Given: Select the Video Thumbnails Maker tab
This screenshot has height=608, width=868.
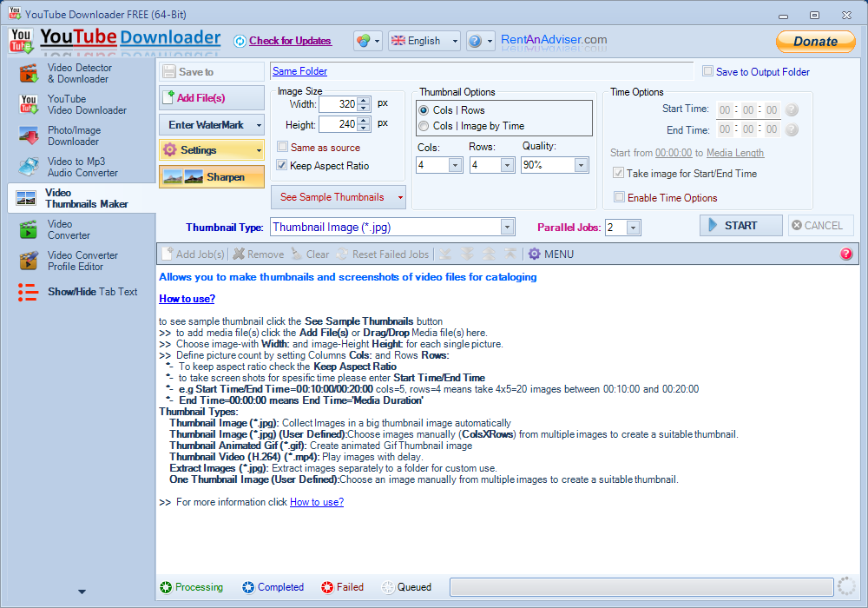Looking at the screenshot, I should click(x=82, y=198).
